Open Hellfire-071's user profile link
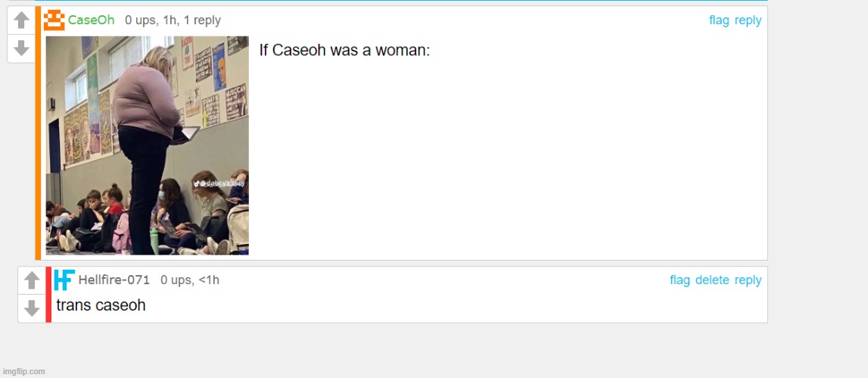The width and height of the screenshot is (868, 378). coord(114,280)
